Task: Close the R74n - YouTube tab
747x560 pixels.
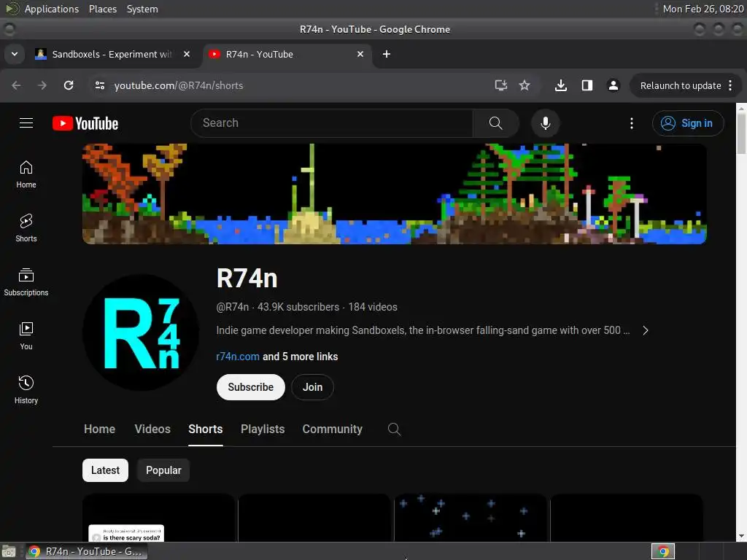Action: (360, 54)
